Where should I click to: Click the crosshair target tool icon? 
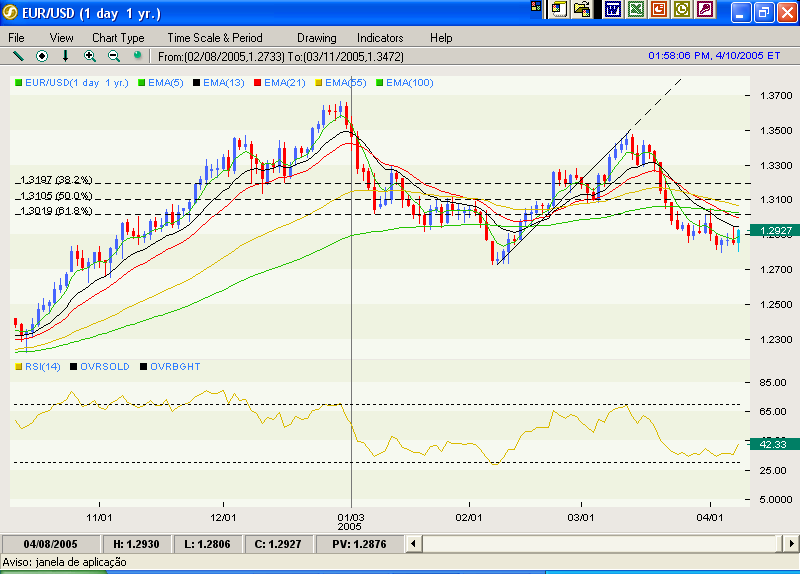coord(42,56)
